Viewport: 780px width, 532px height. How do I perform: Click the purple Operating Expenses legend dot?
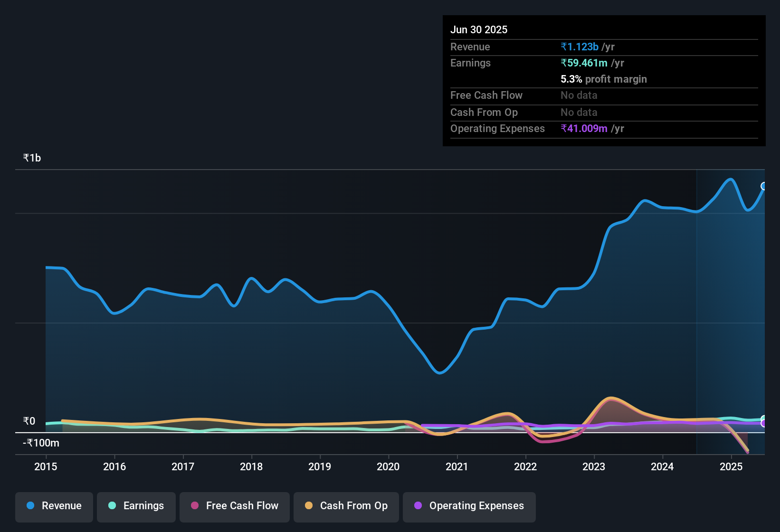(x=418, y=505)
